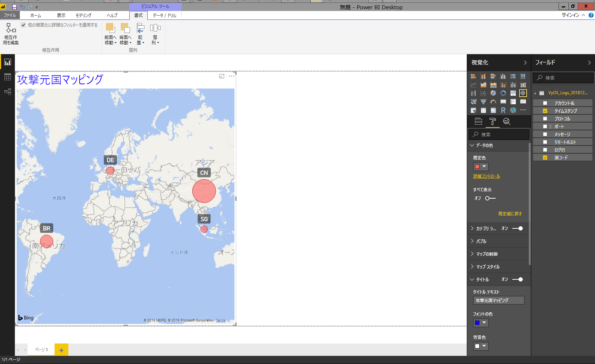Click the Save icon in quick access toolbar
Screen dimensions: 595x364
click(15, 7)
